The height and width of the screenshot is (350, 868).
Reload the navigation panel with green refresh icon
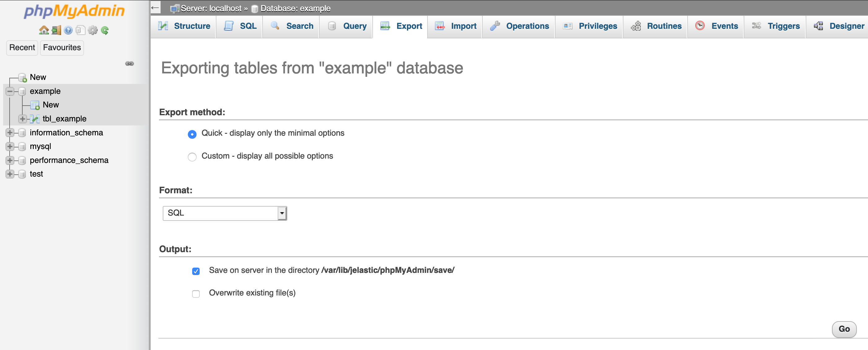click(105, 30)
